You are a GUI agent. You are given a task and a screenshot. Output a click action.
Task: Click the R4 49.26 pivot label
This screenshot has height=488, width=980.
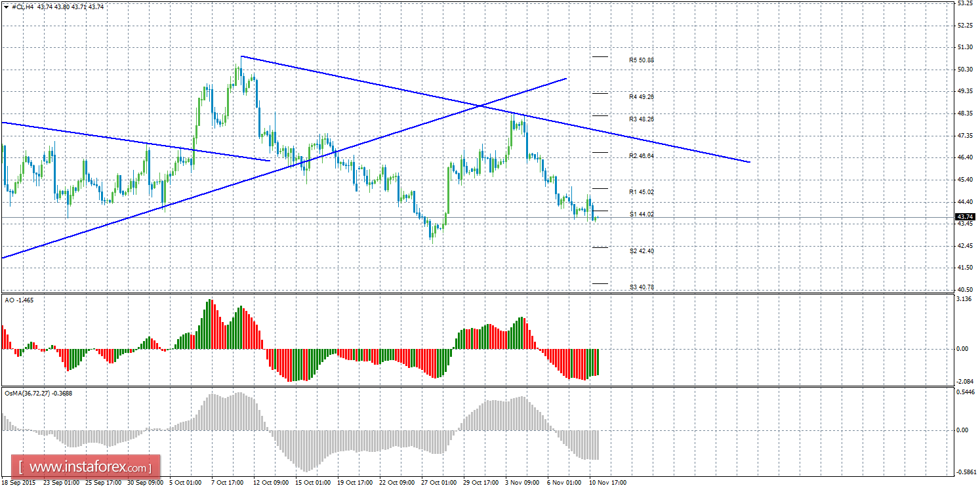coord(641,96)
